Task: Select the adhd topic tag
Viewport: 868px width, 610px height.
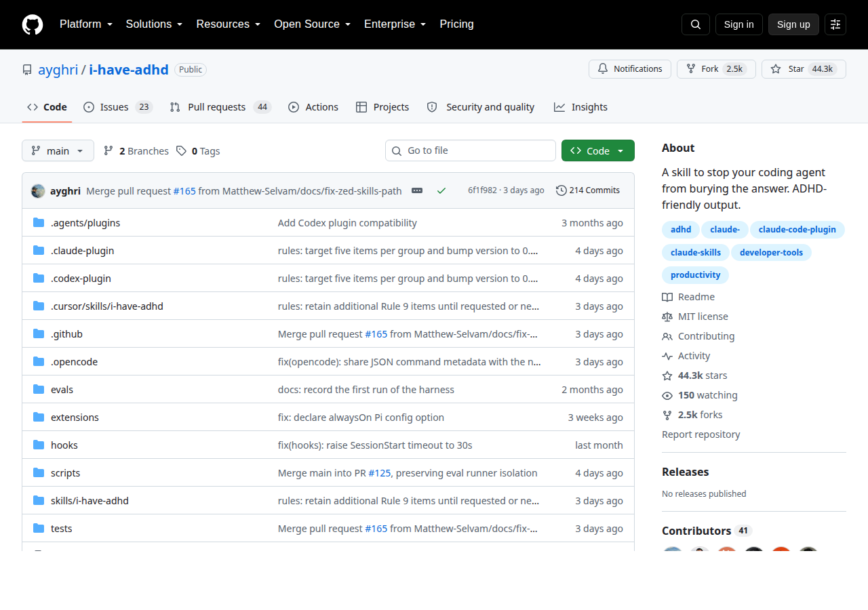Action: (681, 230)
